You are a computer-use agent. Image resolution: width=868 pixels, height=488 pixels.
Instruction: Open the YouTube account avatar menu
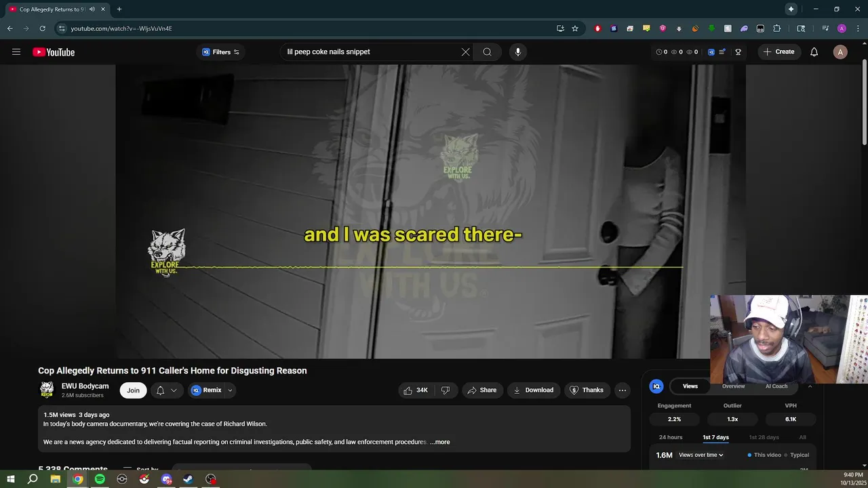pos(840,52)
